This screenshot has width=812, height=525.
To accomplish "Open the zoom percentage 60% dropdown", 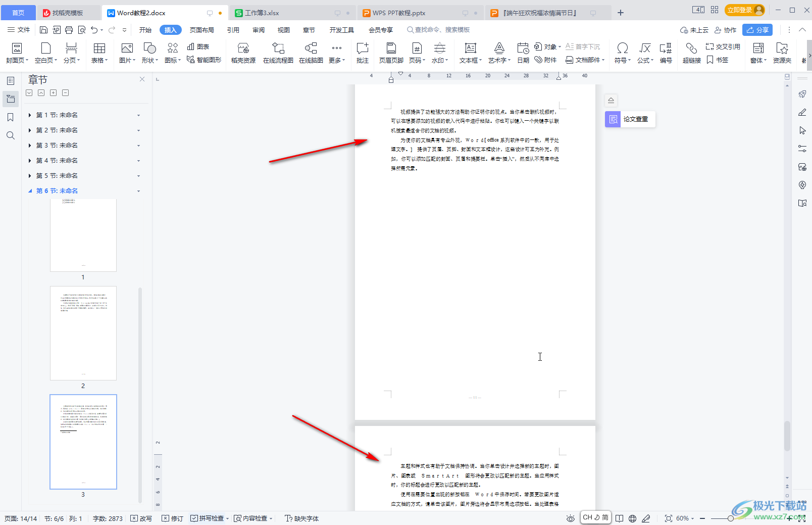I will (x=685, y=518).
